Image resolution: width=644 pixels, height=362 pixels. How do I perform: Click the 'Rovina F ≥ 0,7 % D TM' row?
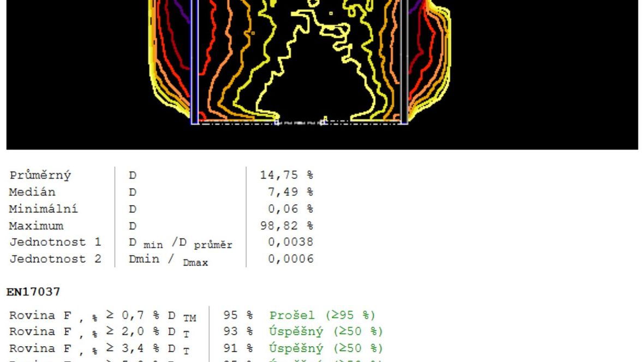click(x=103, y=316)
